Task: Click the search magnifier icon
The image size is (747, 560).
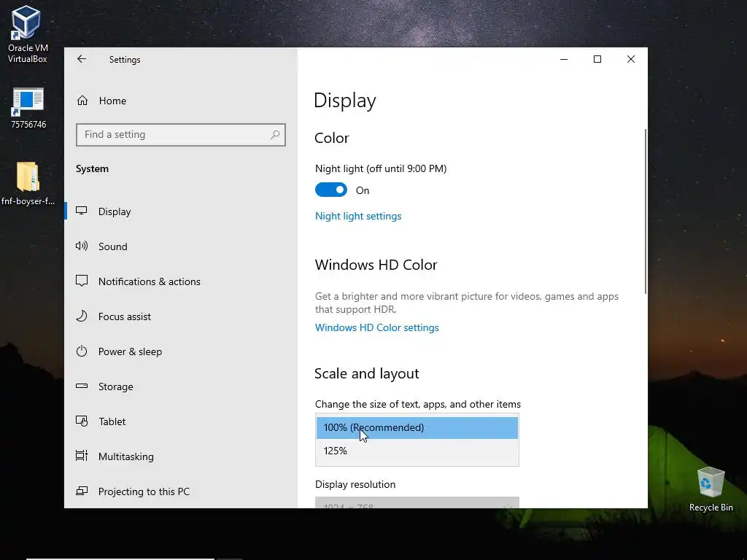Action: 275,135
